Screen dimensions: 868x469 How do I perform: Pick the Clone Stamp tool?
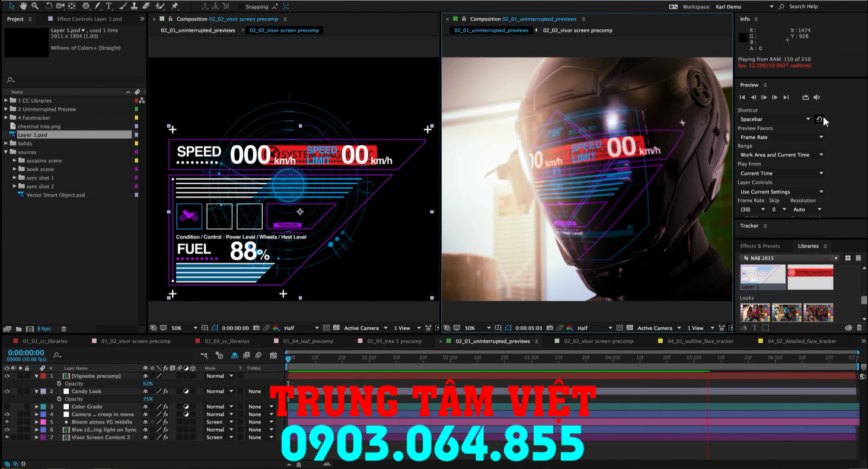click(135, 7)
